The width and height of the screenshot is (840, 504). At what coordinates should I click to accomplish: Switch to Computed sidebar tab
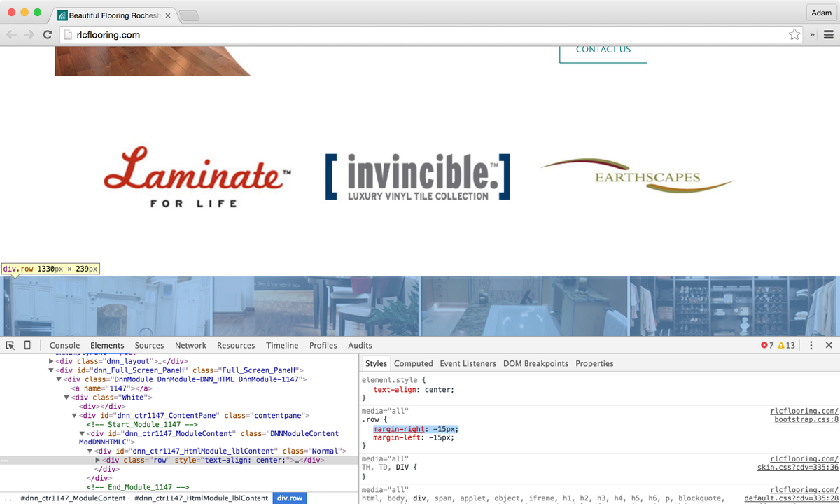point(414,363)
